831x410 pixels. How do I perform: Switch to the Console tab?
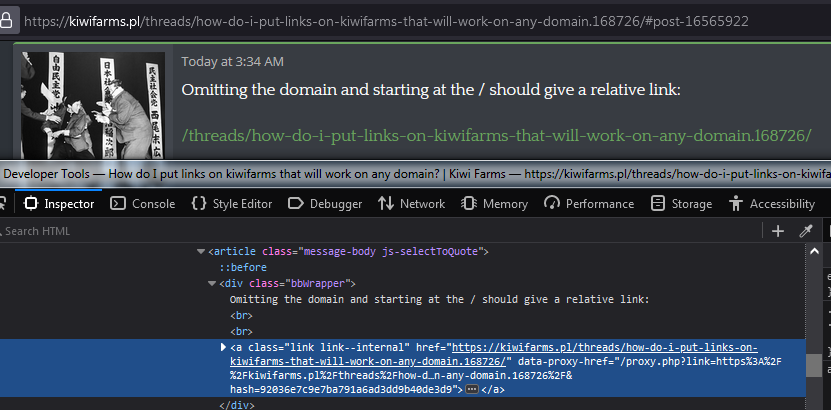(143, 204)
